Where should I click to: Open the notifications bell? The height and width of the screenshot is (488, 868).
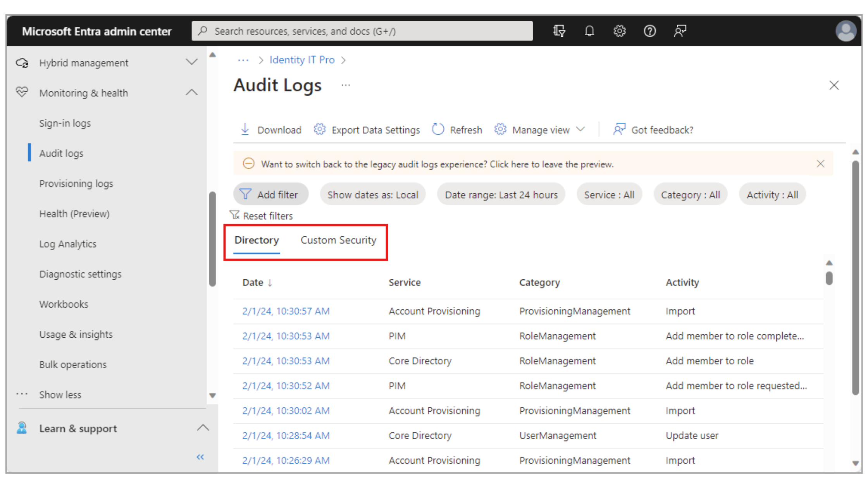pos(589,31)
